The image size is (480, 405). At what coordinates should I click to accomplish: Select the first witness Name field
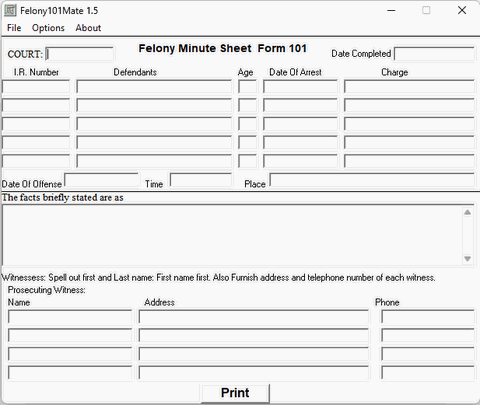coord(70,317)
